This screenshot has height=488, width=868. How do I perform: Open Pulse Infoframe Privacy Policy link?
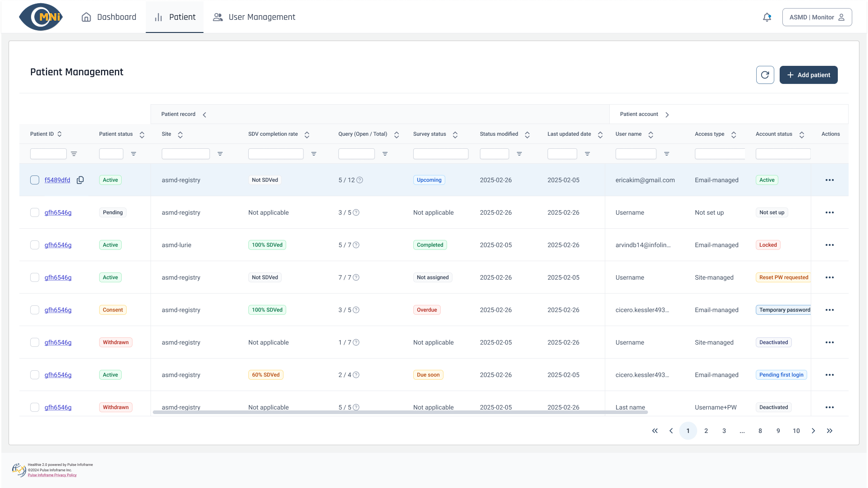coord(52,475)
